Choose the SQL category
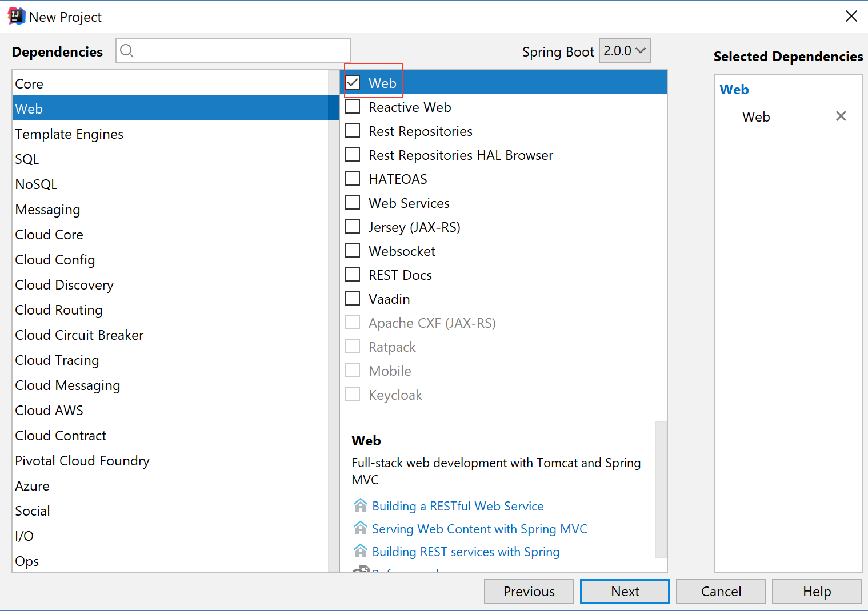Viewport: 868px width, 611px height. (x=170, y=159)
